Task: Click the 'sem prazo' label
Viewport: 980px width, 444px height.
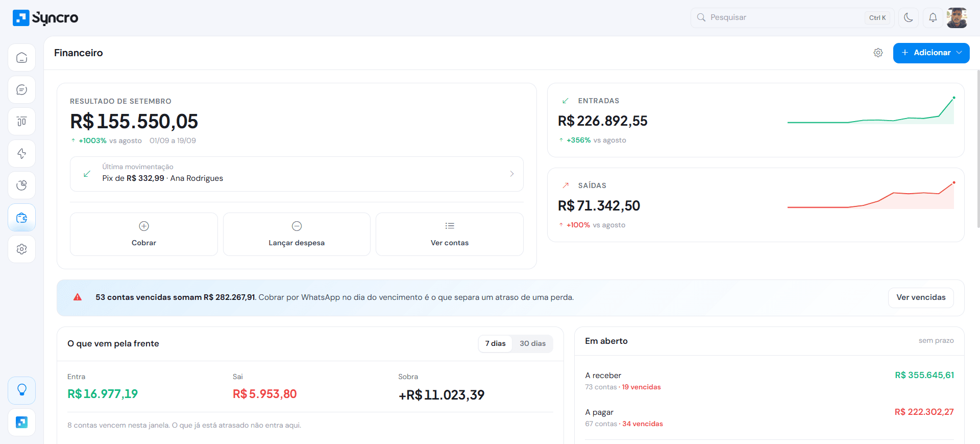Action: tap(936, 340)
